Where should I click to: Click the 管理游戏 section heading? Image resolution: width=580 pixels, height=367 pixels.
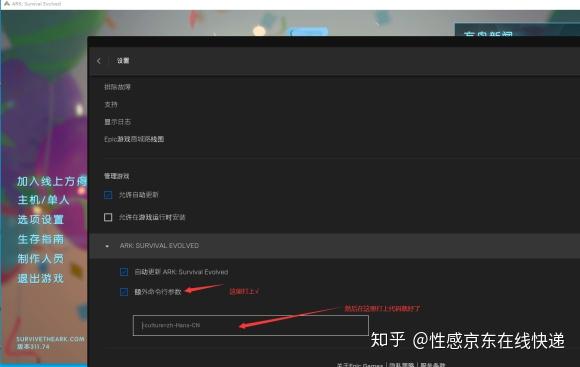[117, 176]
